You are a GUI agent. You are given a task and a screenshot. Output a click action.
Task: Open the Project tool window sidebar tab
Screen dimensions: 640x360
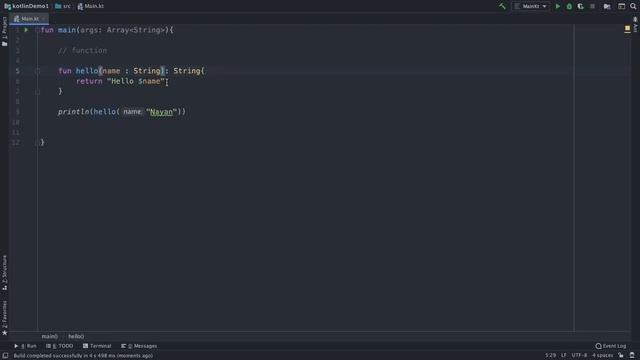coord(4,31)
